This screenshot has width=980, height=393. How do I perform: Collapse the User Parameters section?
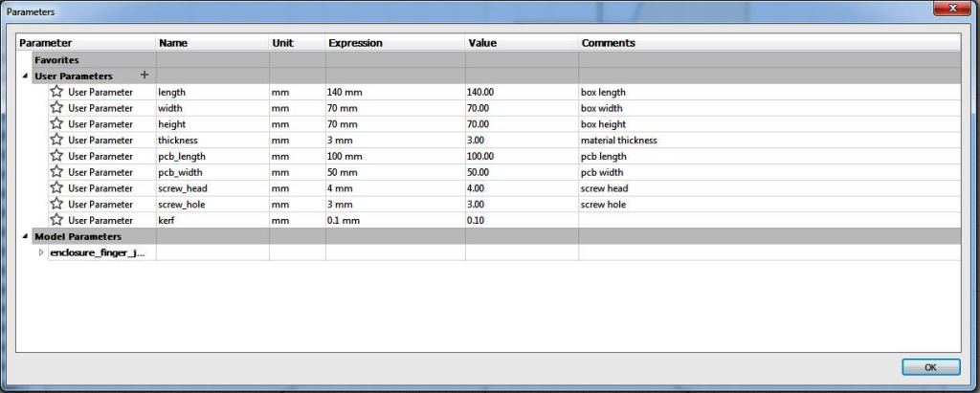pos(25,76)
